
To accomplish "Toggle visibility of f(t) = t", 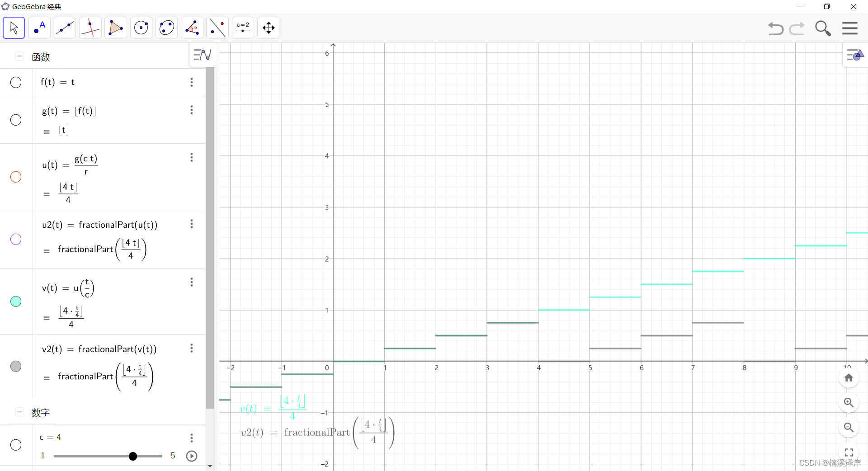I will pyautogui.click(x=16, y=82).
